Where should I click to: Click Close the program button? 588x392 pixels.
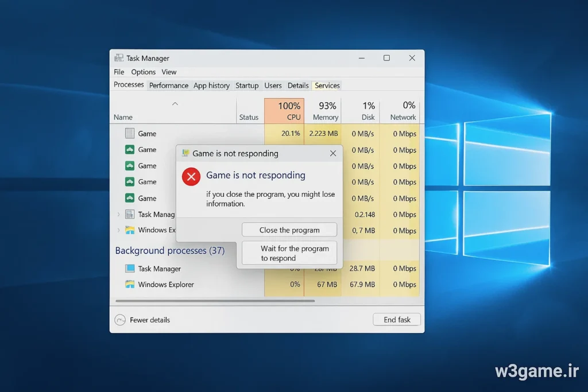point(289,230)
